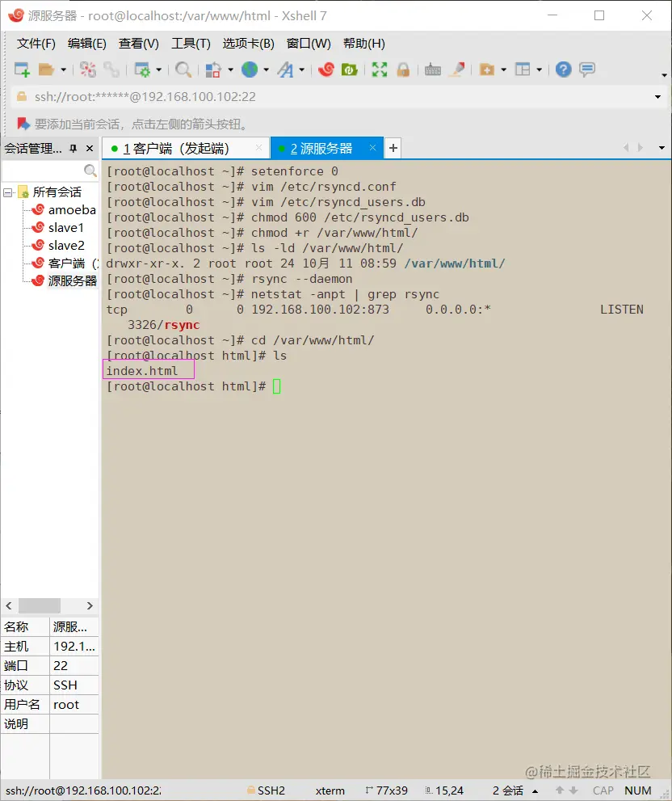Click the globe encoding icon
This screenshot has height=801, width=672.
pyautogui.click(x=250, y=70)
